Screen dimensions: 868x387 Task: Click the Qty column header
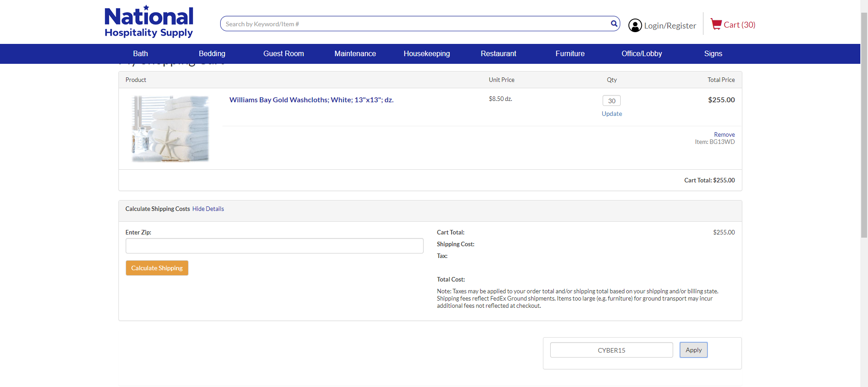(x=612, y=80)
